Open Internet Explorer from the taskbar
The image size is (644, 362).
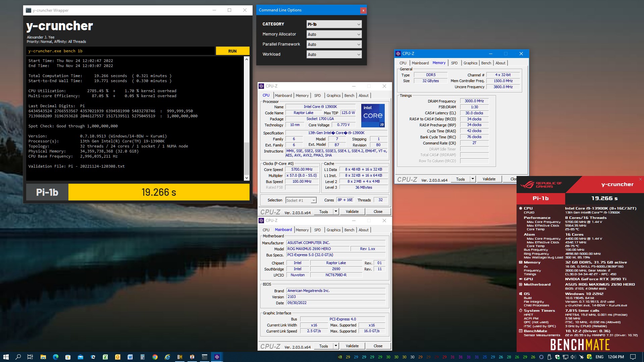pos(167,357)
